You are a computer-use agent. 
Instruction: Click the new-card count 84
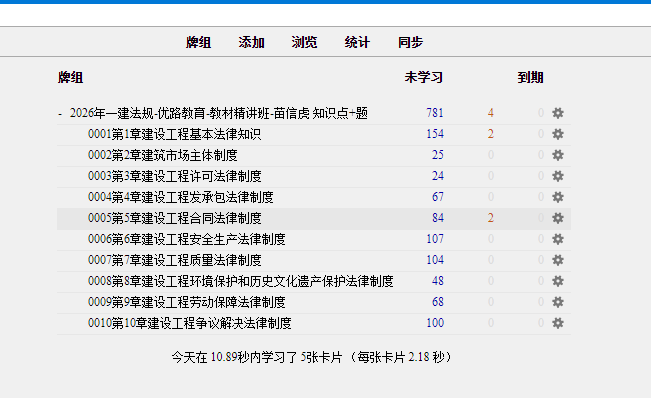click(x=438, y=218)
